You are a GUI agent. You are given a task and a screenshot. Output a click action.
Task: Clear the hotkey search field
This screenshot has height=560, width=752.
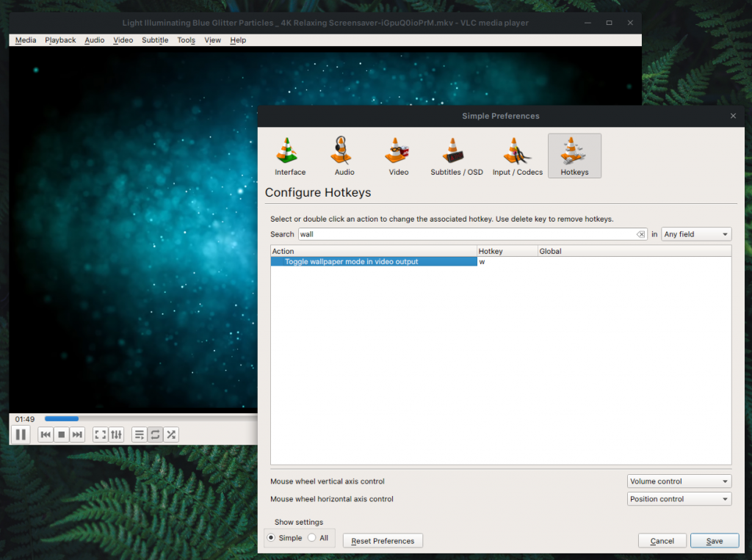tap(640, 234)
